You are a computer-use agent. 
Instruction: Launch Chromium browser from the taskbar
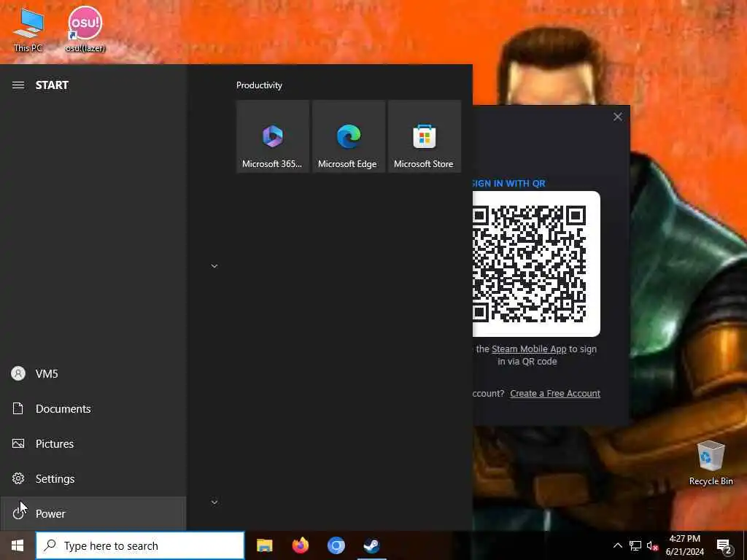(x=336, y=545)
